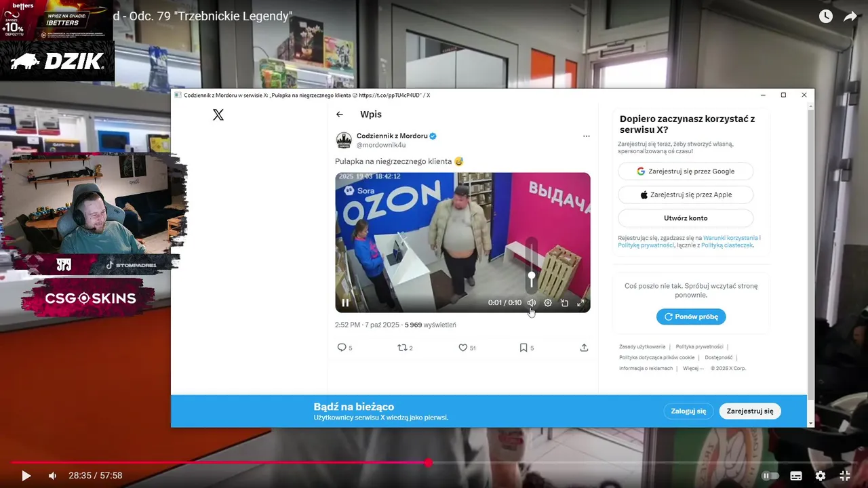Click tweet text Pułapka na niegrzecznego klienta
The width and height of the screenshot is (868, 488).
coord(393,161)
